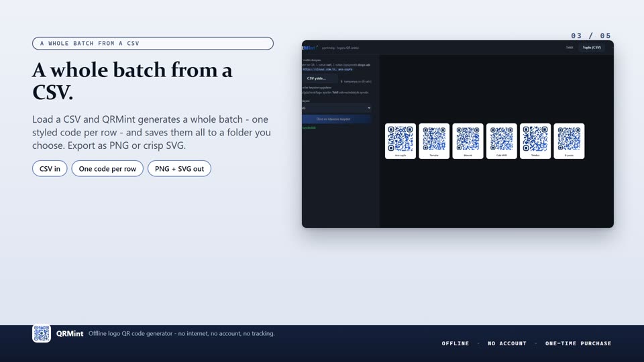This screenshot has width=644, height=362.
Task: Select the Ana sayfa QR code thumbnail
Action: 400,141
